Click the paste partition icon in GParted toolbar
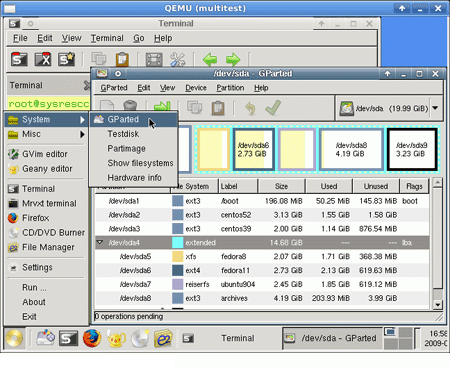Viewport: 450px width, 369px height. tap(218, 108)
